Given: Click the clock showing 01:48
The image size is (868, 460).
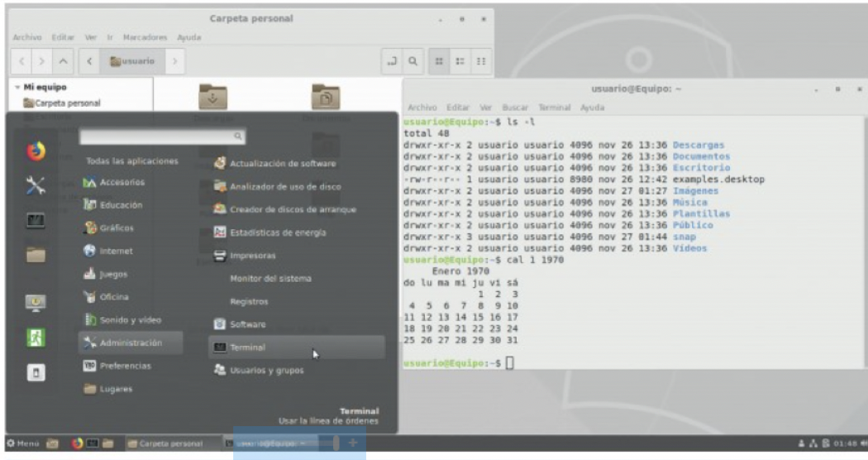Looking at the screenshot, I should [846, 443].
